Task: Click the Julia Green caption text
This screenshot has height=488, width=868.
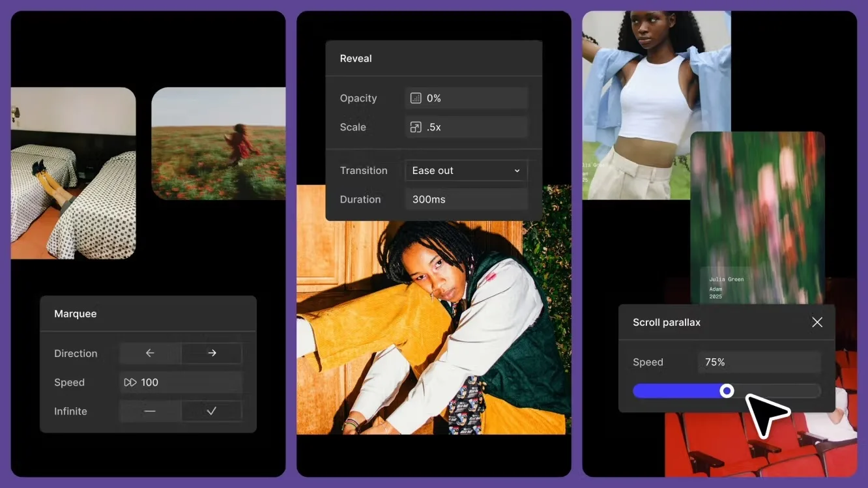Action: tap(727, 280)
